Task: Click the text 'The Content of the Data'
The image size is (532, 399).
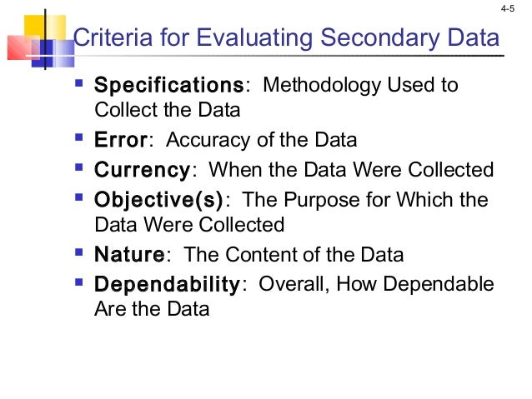Action: (294, 254)
